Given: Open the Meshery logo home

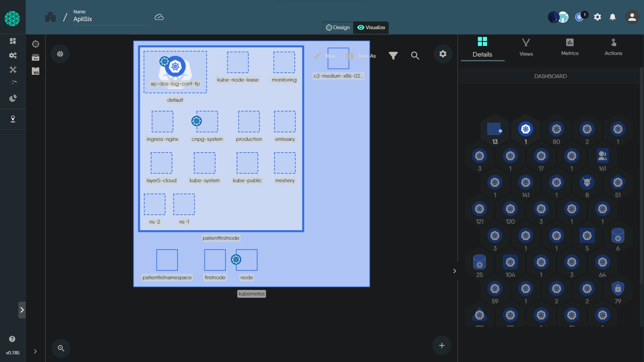Looking at the screenshot, I should point(12,18).
